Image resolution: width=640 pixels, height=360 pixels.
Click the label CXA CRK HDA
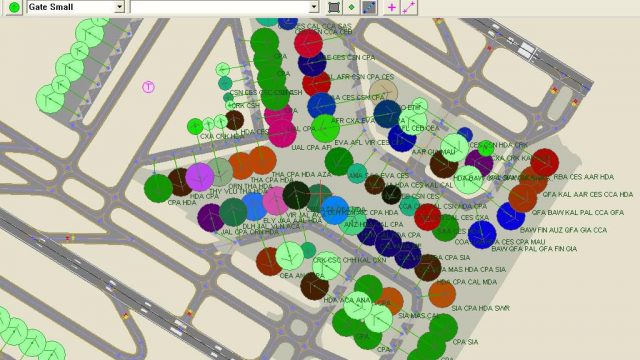[222, 136]
